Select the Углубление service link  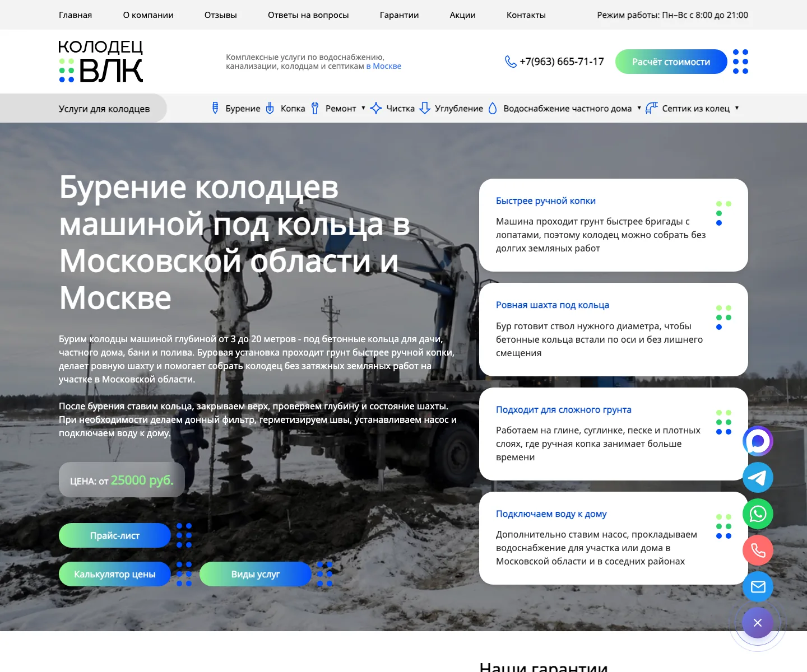459,108
